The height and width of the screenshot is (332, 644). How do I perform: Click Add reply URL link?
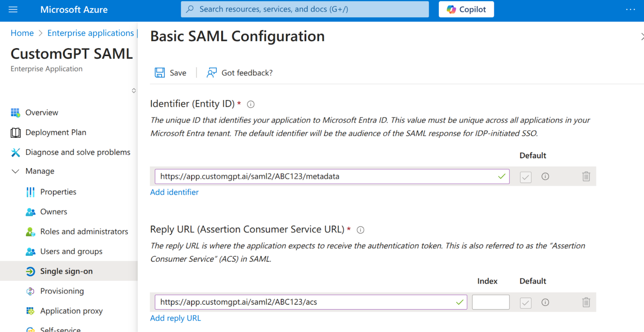[175, 318]
